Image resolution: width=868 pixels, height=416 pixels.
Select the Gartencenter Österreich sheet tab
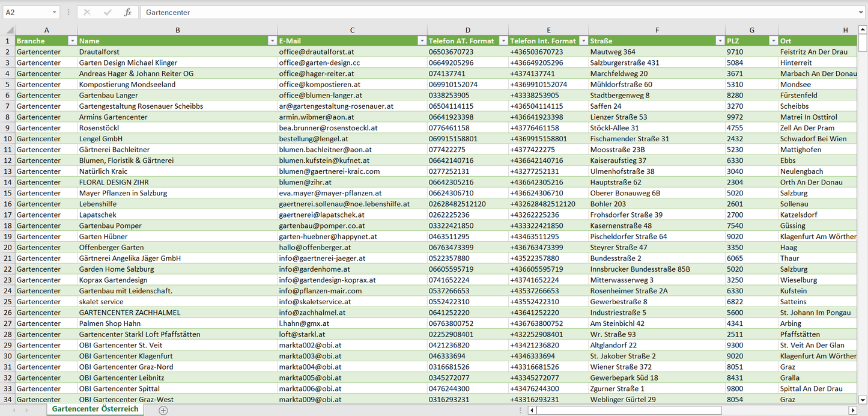pos(95,409)
